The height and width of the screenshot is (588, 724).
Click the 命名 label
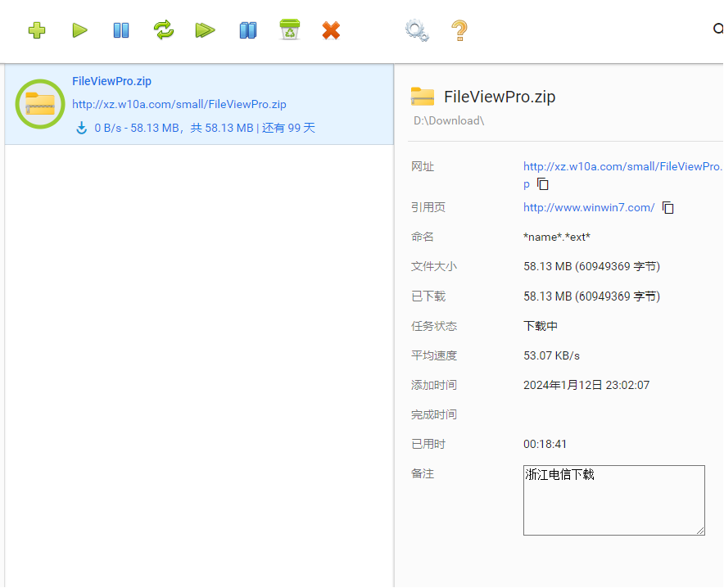tap(423, 237)
